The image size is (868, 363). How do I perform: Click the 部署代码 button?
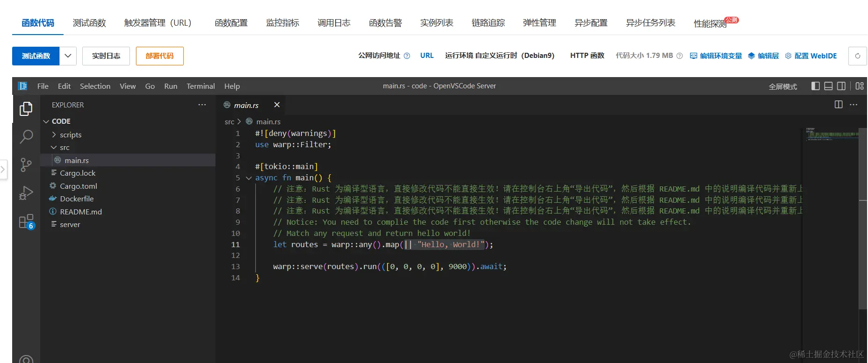pyautogui.click(x=160, y=56)
